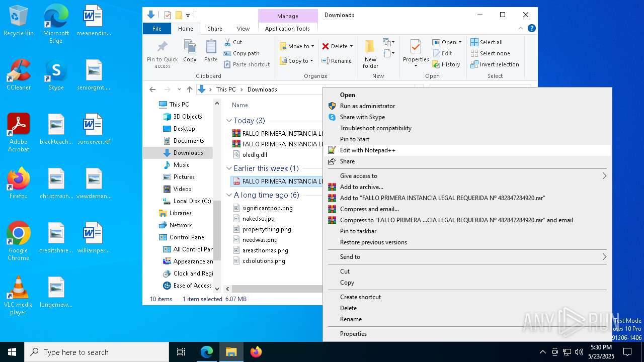Image resolution: width=644 pixels, height=362 pixels.
Task: Choose Run as administrator
Action: coord(467,106)
